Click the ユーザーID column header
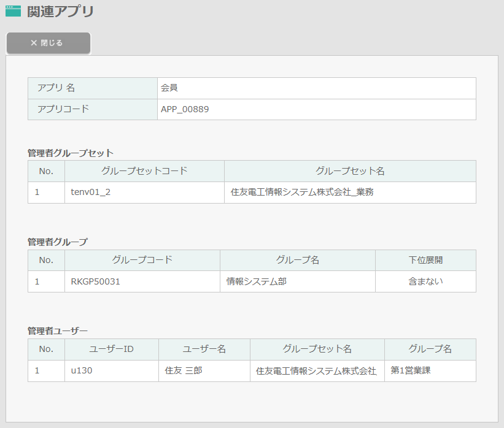This screenshot has height=428, width=504. point(112,350)
